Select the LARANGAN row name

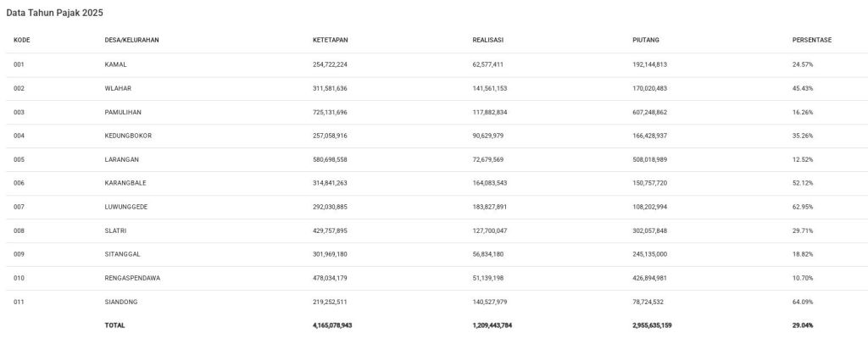(121, 159)
